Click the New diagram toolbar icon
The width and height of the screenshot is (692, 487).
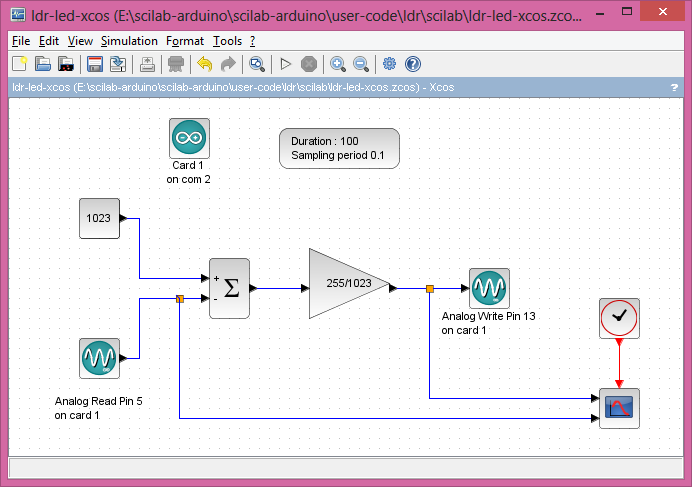click(19, 64)
